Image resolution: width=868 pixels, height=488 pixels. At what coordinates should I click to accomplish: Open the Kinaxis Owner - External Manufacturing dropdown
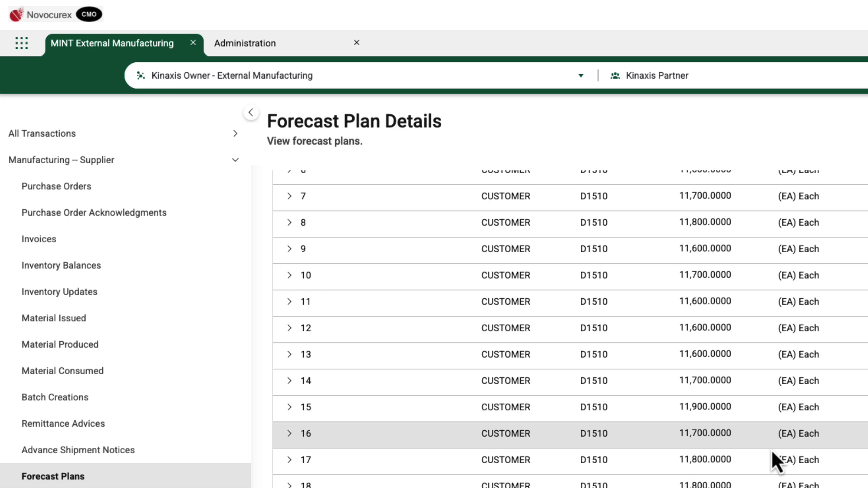coord(581,75)
